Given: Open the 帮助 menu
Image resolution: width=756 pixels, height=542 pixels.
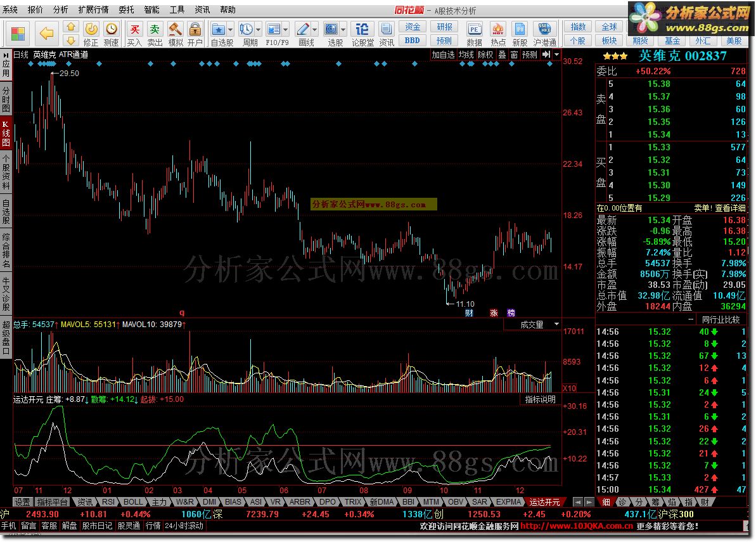Looking at the screenshot, I should pos(227,10).
